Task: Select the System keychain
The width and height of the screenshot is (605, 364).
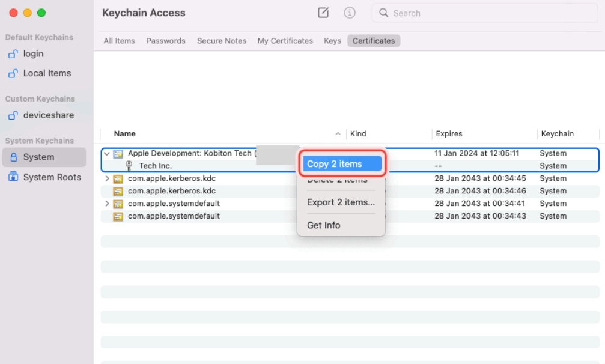Action: point(44,157)
